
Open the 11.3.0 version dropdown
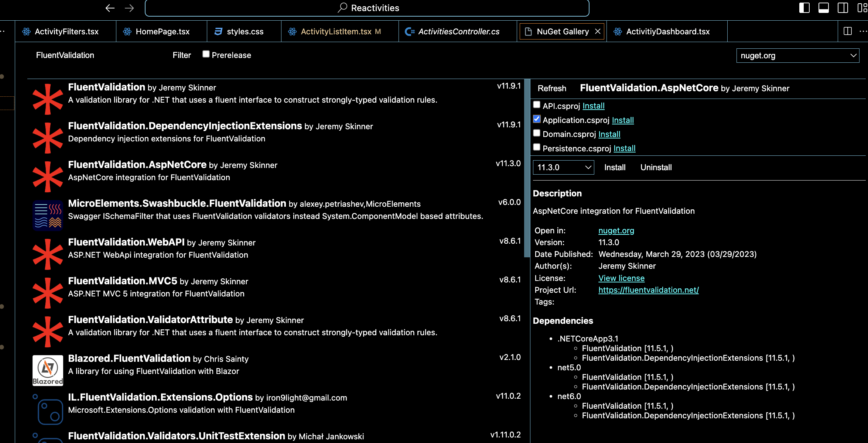563,167
